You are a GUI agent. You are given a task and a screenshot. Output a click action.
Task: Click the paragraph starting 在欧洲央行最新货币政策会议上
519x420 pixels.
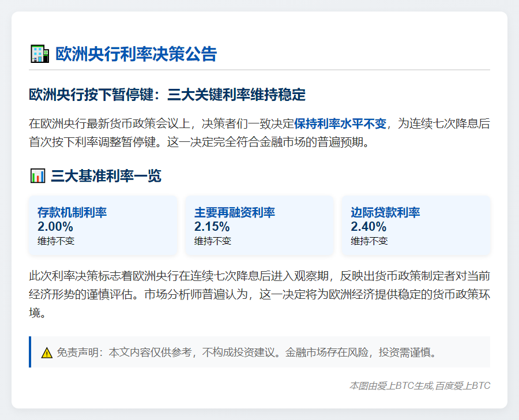coord(259,133)
